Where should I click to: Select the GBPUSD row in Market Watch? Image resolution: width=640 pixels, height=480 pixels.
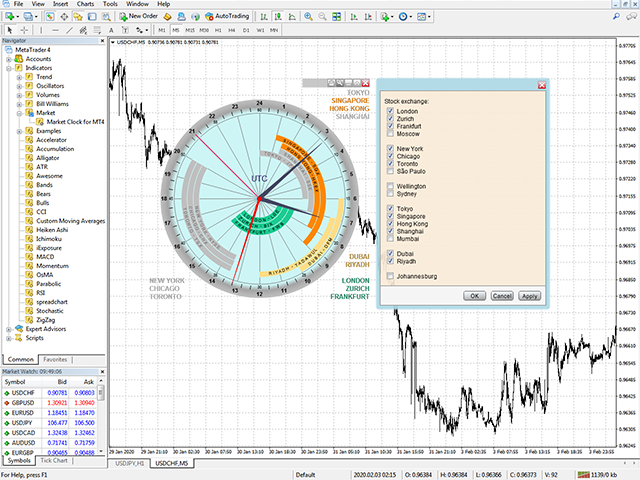click(49, 403)
